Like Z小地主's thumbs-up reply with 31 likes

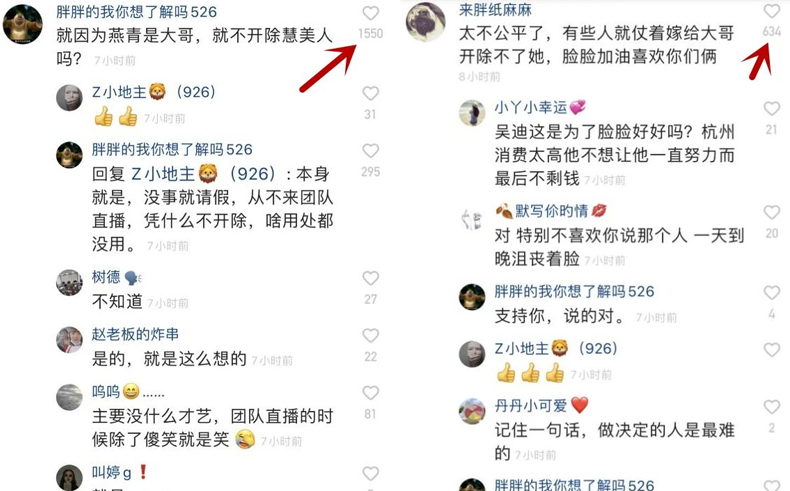tap(370, 93)
